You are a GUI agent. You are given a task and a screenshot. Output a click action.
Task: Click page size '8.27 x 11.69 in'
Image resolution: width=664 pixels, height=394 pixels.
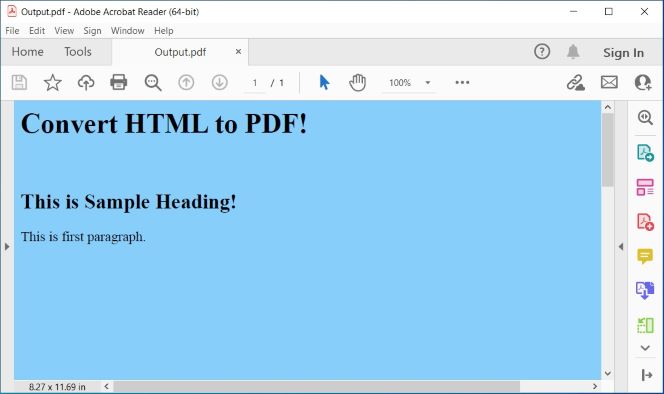pyautogui.click(x=57, y=387)
